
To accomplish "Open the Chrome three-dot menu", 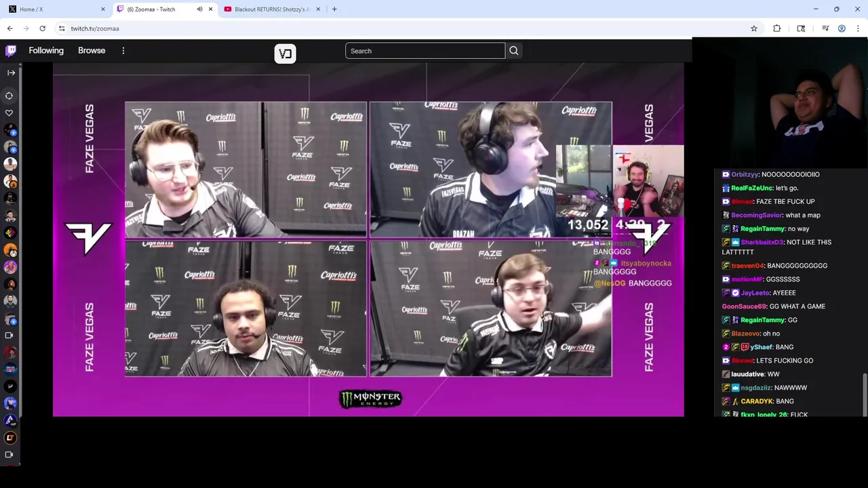I will [858, 28].
